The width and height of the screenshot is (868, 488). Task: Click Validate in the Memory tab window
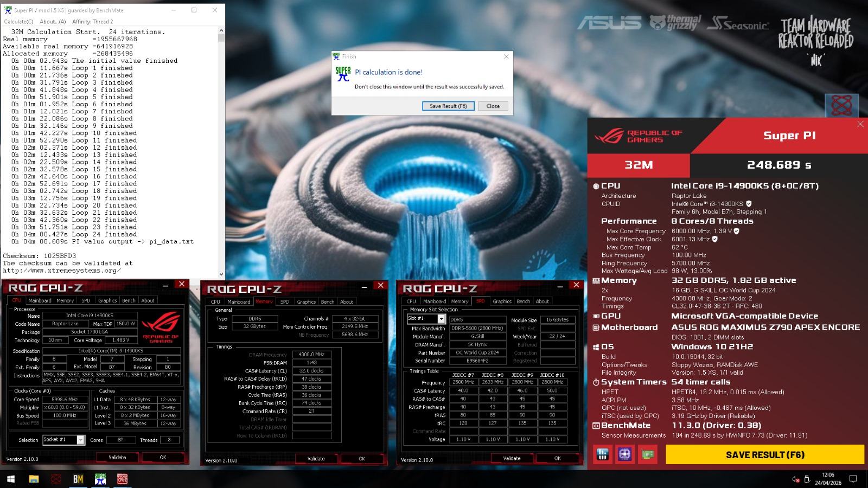click(x=316, y=458)
